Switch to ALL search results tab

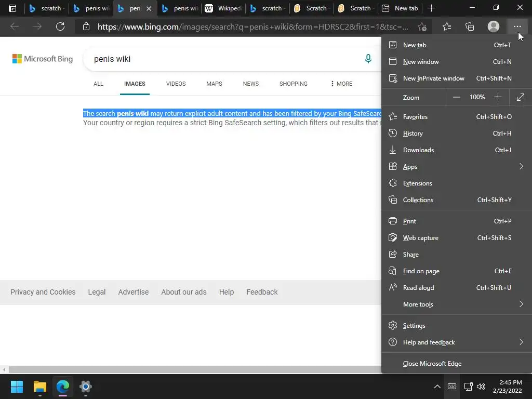tap(98, 84)
